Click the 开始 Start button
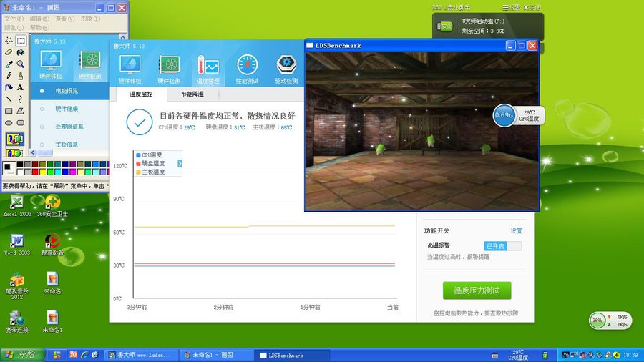 tap(20, 355)
